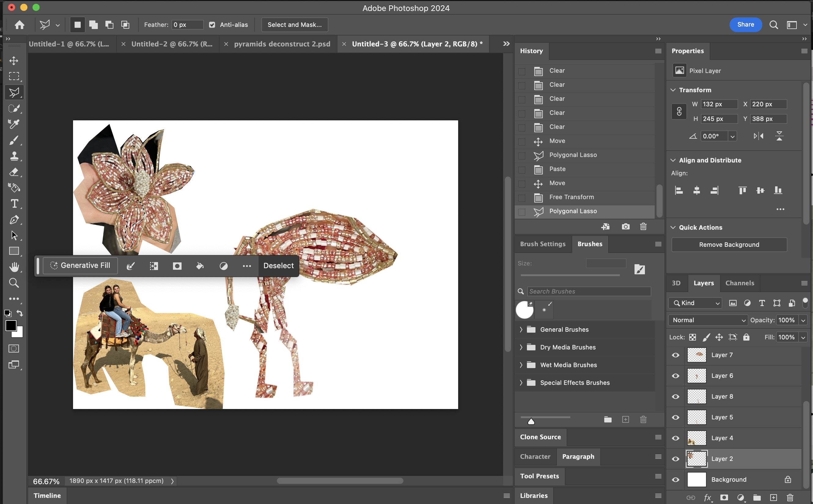The height and width of the screenshot is (504, 813).
Task: Expand the General Brushes folder
Action: click(x=521, y=330)
